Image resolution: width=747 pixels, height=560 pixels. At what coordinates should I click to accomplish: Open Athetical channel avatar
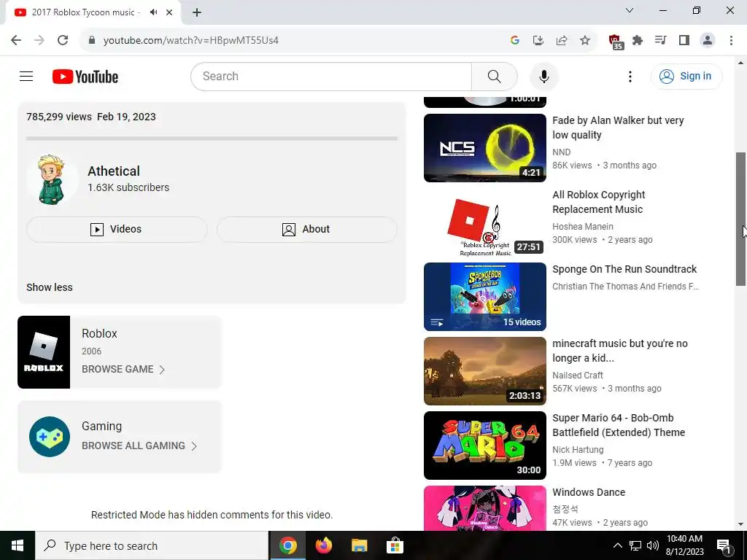(x=52, y=179)
